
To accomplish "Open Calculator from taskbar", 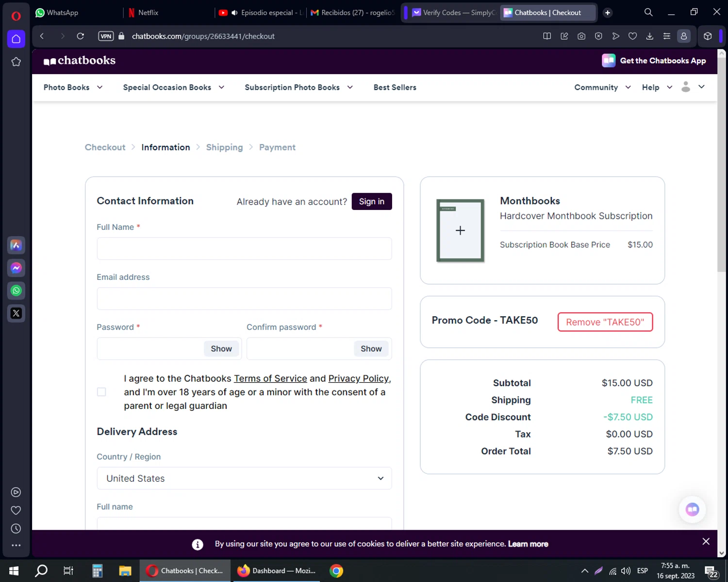I will click(98, 571).
